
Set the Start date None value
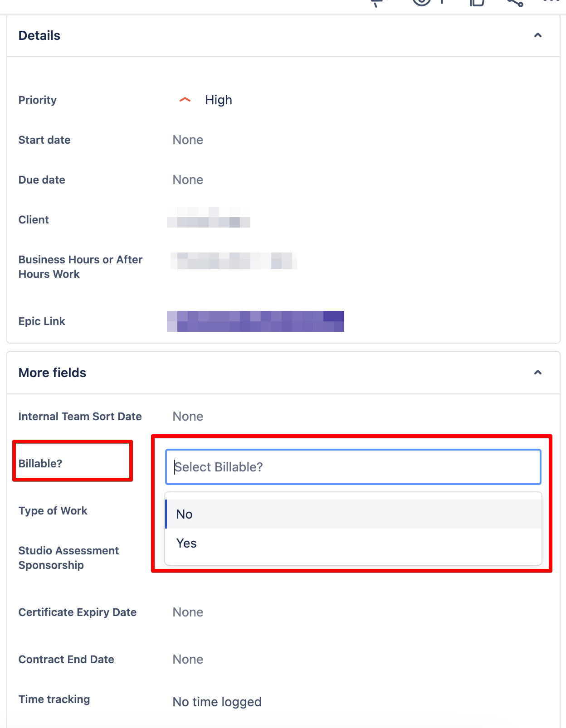point(188,140)
